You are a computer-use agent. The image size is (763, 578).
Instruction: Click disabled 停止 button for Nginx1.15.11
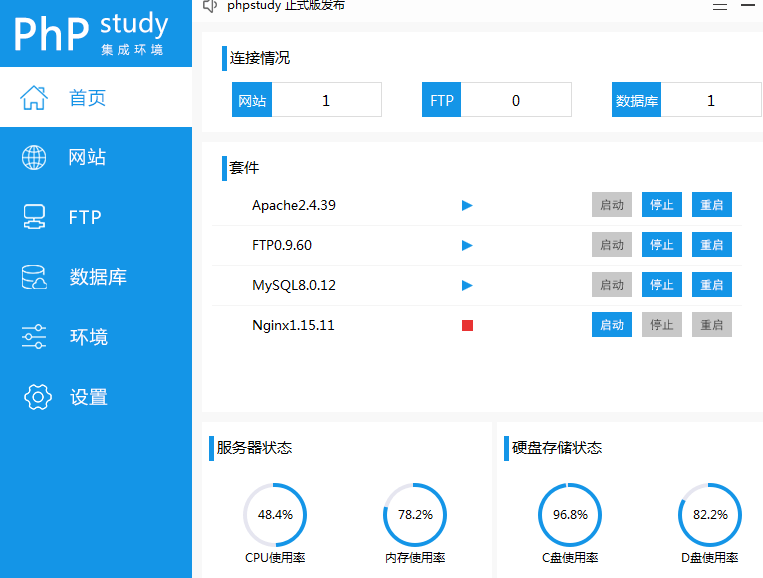662,325
